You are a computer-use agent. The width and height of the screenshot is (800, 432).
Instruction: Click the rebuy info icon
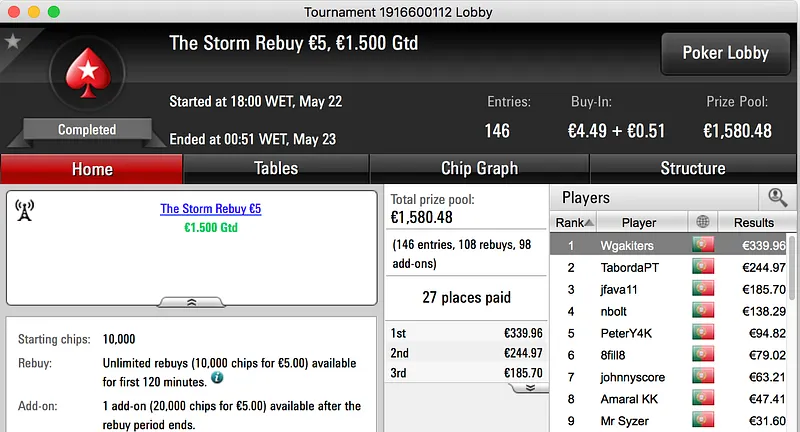[217, 379]
